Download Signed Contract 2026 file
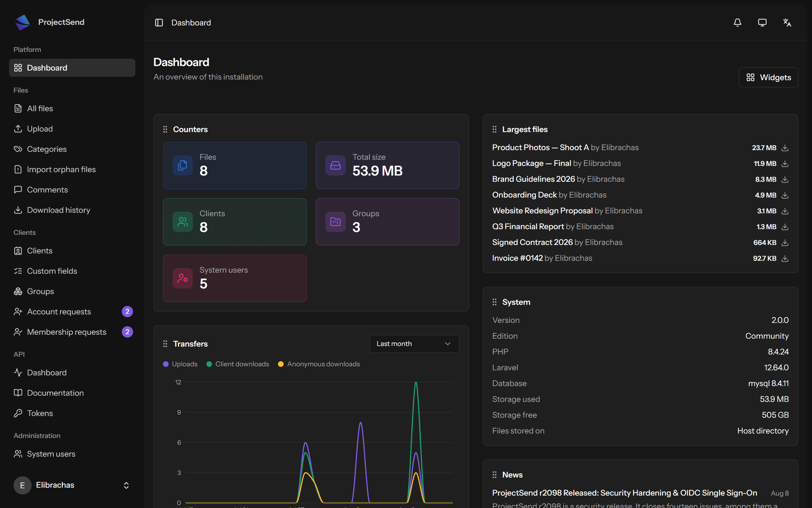Image resolution: width=812 pixels, height=508 pixels. point(785,243)
